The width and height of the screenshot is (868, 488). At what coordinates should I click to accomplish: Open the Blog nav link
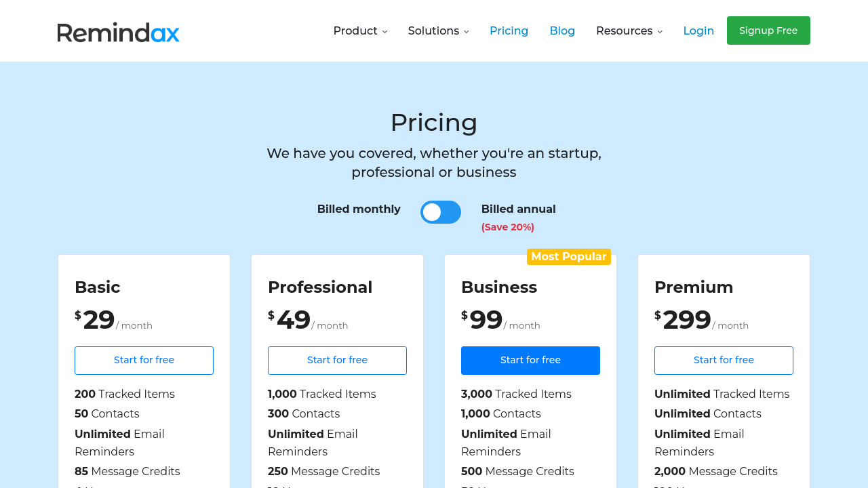562,31
